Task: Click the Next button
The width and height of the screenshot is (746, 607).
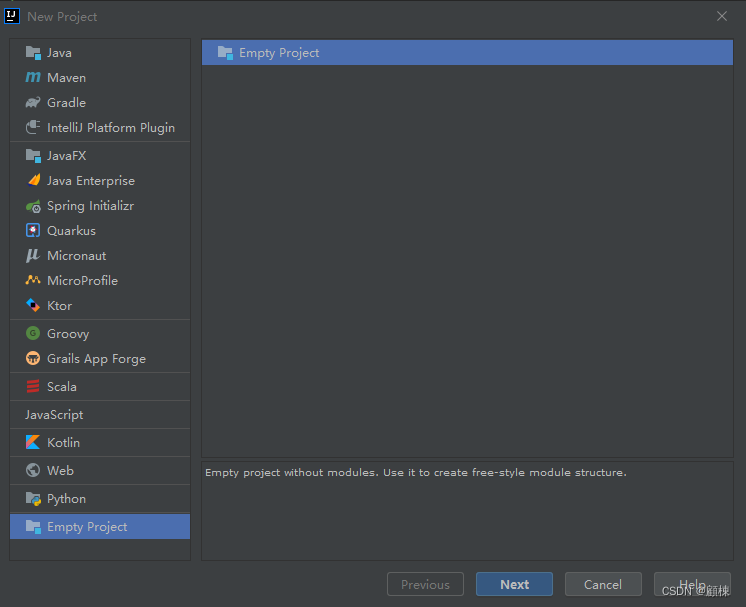Action: (514, 584)
